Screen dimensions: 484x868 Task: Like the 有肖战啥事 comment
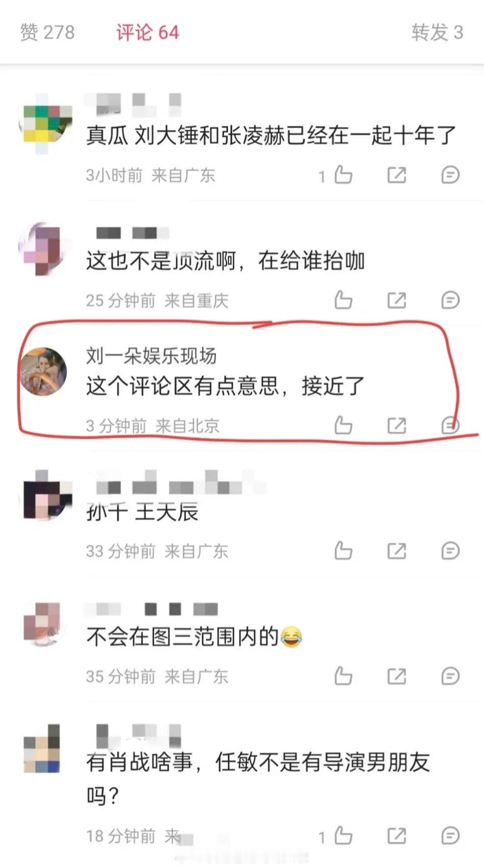point(343,836)
